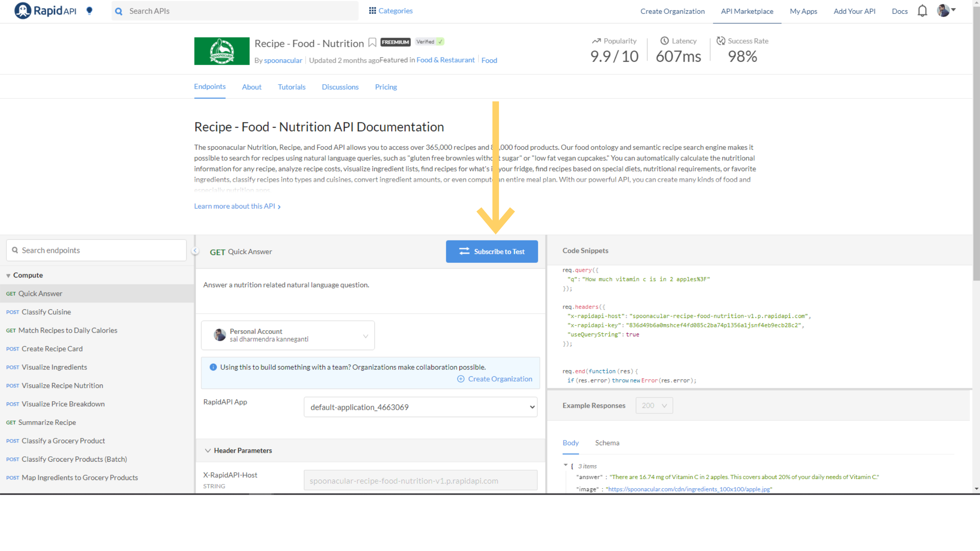Collapse the endpoints sidebar with the arrow
The image size is (980, 551).
point(195,251)
